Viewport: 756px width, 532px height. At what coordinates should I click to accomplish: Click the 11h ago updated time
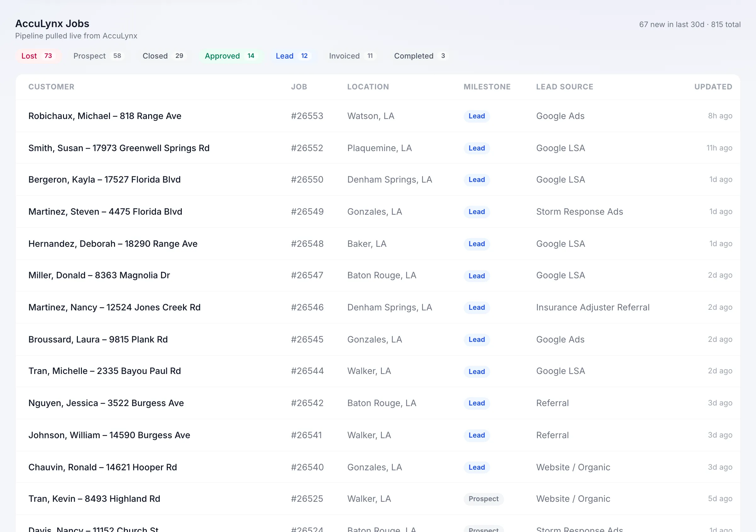click(x=719, y=148)
